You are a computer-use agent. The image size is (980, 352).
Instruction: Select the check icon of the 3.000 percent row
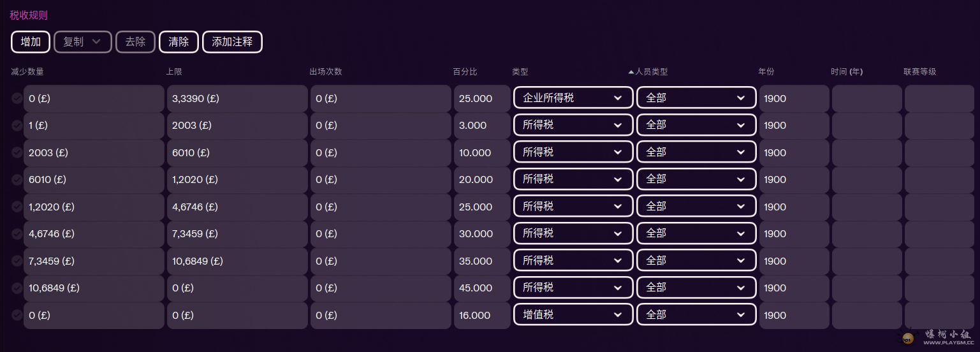17,126
